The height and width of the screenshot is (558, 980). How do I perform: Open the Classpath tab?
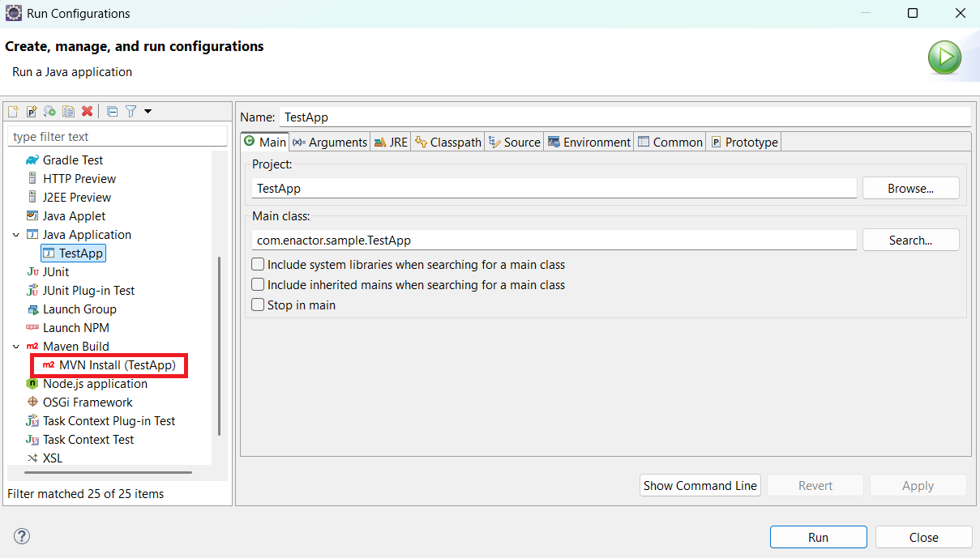coord(447,142)
